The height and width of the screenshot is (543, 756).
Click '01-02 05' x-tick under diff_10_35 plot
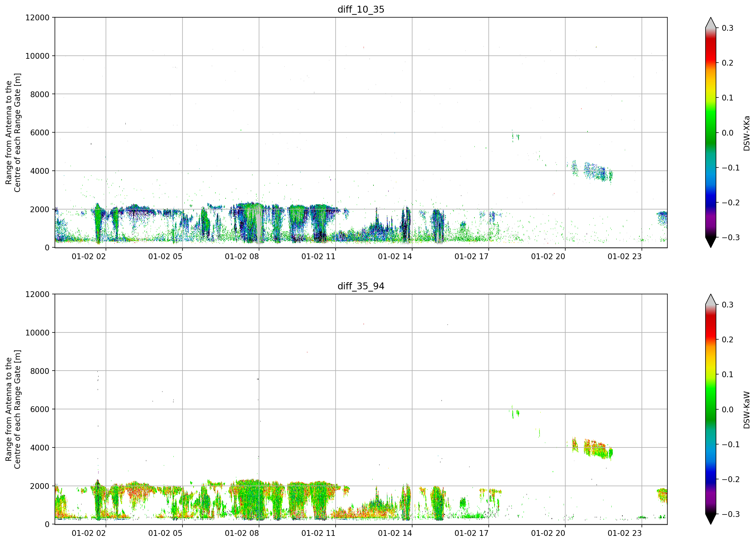[x=165, y=256]
